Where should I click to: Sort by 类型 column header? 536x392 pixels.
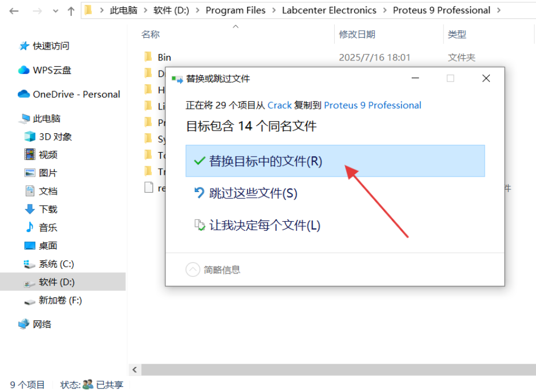point(457,35)
